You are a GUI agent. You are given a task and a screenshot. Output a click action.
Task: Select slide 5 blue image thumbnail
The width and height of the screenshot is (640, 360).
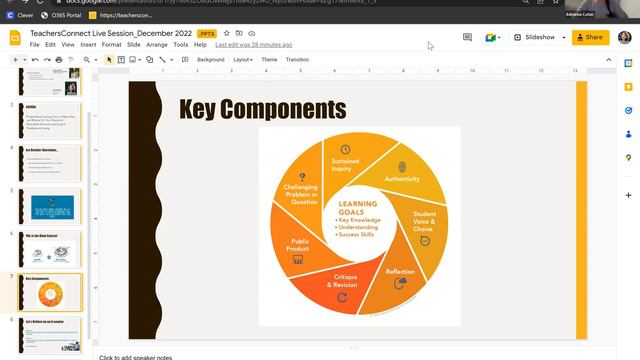pyautogui.click(x=50, y=206)
